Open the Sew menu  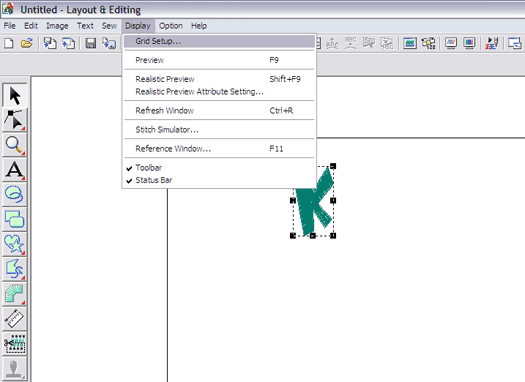(109, 26)
